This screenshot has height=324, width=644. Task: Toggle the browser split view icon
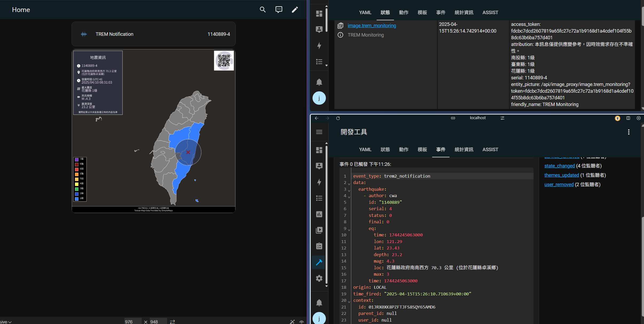pyautogui.click(x=628, y=118)
